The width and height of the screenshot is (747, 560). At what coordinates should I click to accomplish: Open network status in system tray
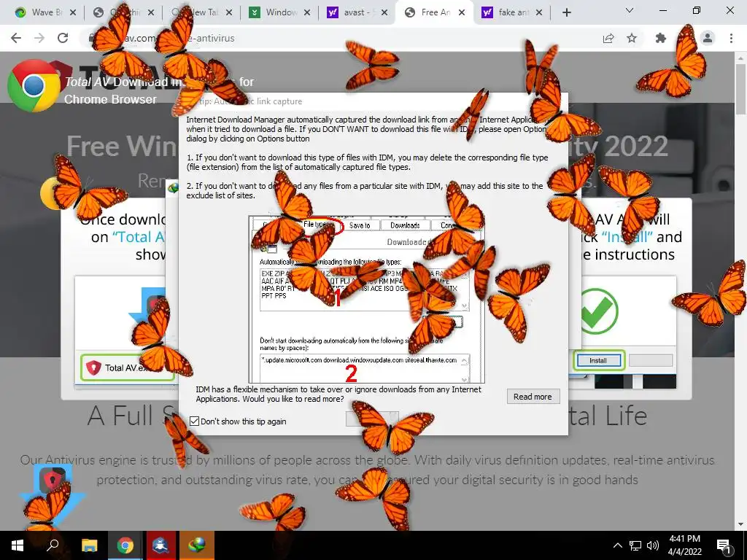[x=635, y=545]
